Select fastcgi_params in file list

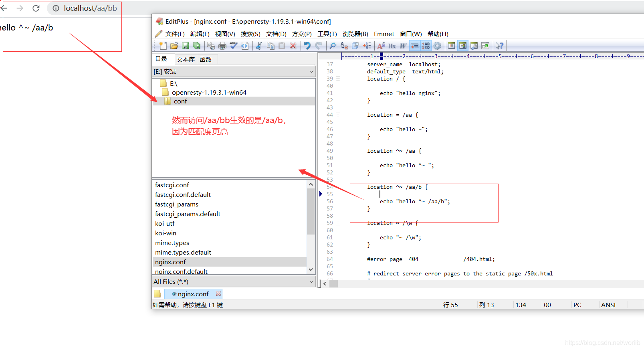177,204
